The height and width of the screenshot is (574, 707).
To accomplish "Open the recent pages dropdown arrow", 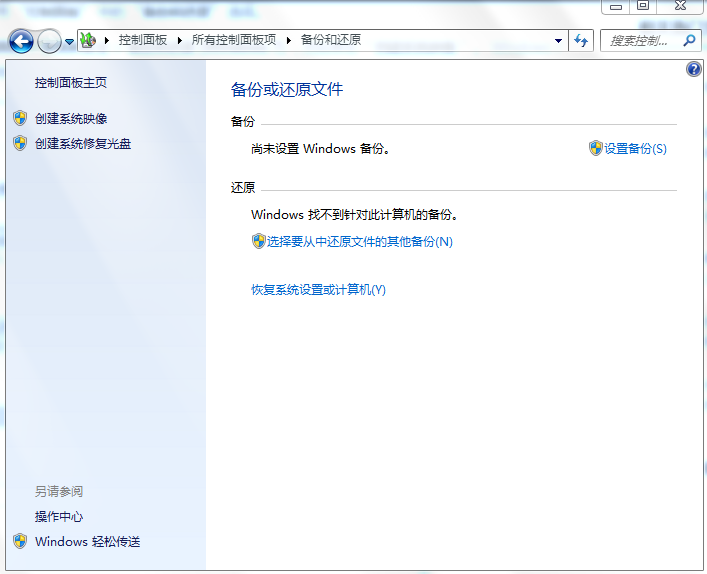I will 69,41.
